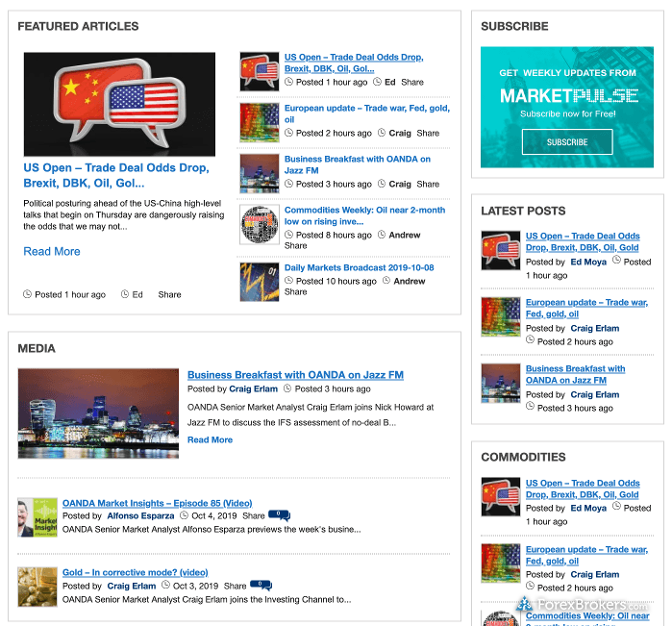Open Media headline Business Breakfast with OANDA on Jazz FM
The image size is (672, 626).
pos(295,375)
